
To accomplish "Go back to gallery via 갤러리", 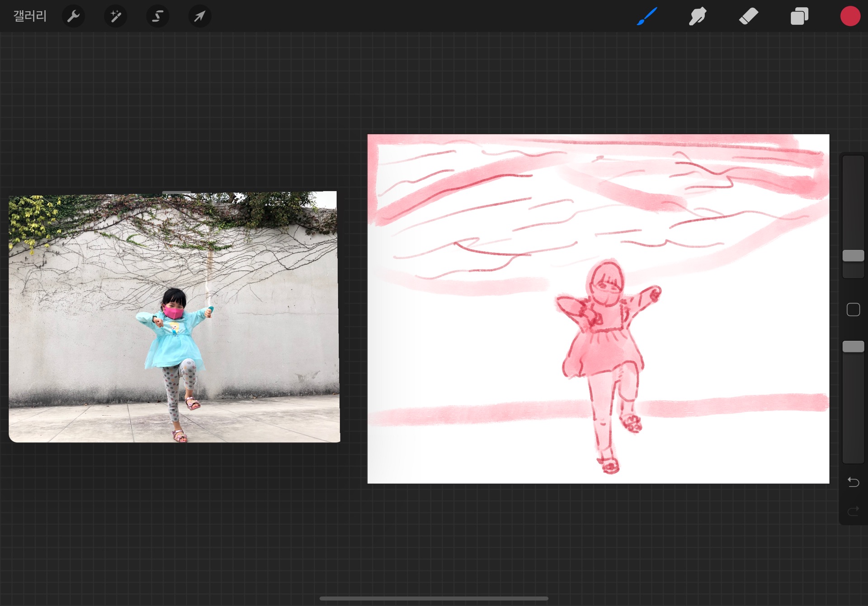I will click(x=30, y=17).
